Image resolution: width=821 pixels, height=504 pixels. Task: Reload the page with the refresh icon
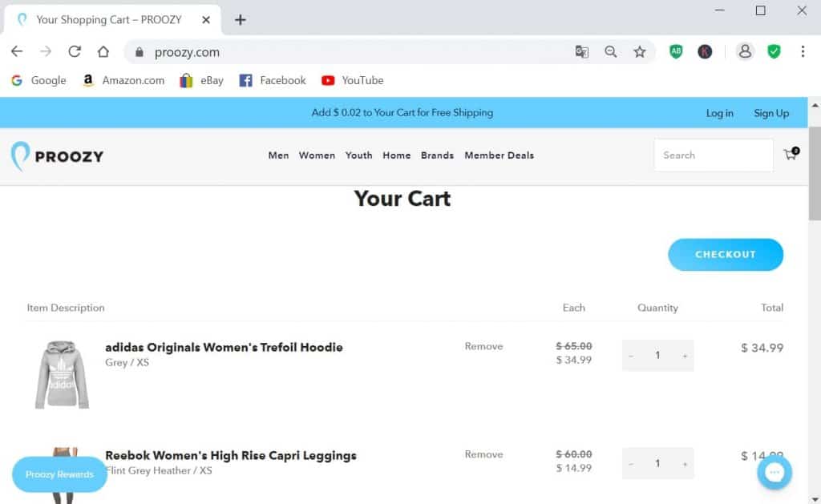coord(75,51)
